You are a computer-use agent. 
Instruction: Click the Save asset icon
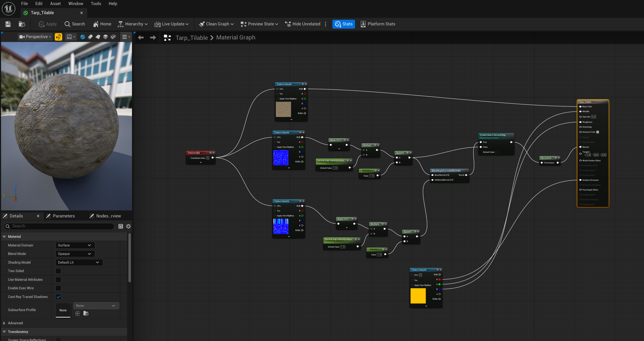click(8, 24)
